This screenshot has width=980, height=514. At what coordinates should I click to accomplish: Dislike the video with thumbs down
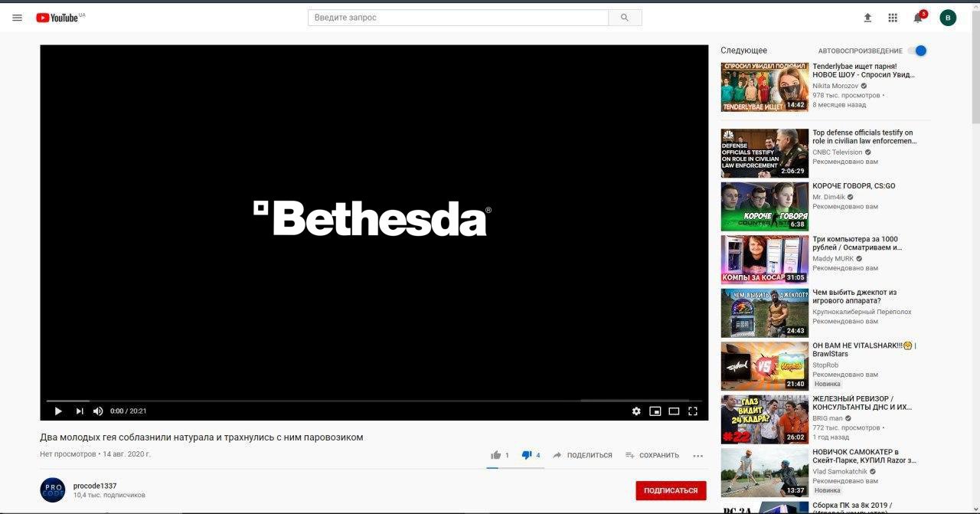(x=527, y=455)
